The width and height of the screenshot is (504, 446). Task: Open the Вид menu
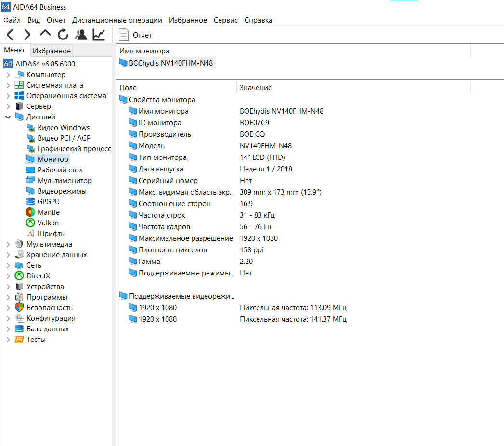(x=34, y=20)
